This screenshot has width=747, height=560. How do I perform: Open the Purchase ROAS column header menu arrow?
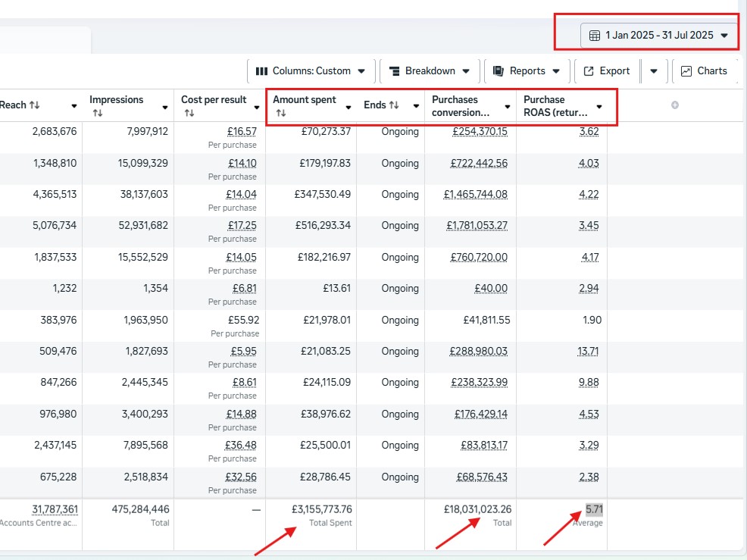pos(599,107)
